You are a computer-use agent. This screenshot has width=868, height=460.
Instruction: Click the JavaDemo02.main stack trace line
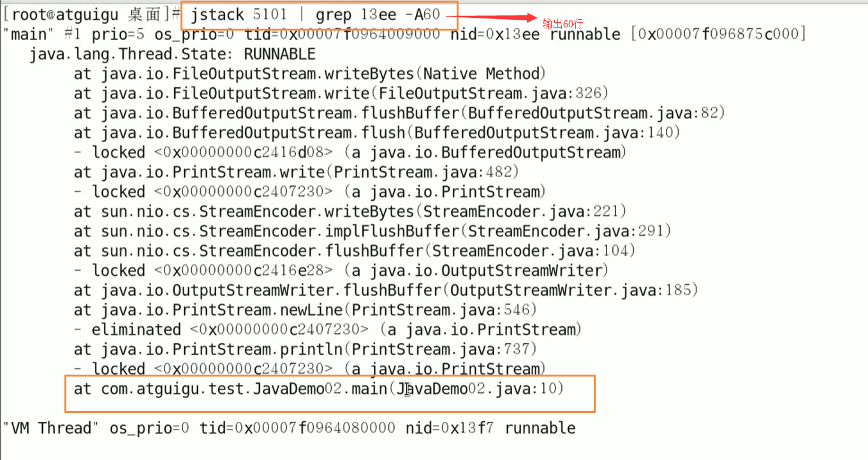(x=319, y=389)
